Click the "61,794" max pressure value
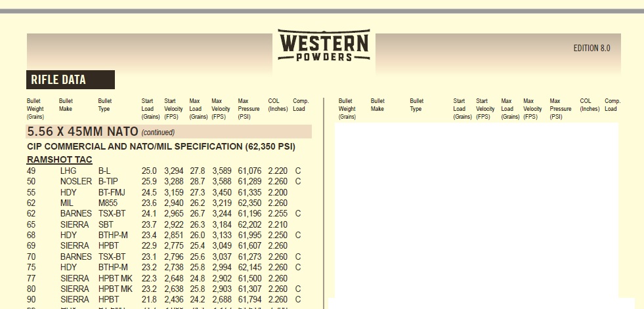This screenshot has width=644, height=309. tap(249, 300)
